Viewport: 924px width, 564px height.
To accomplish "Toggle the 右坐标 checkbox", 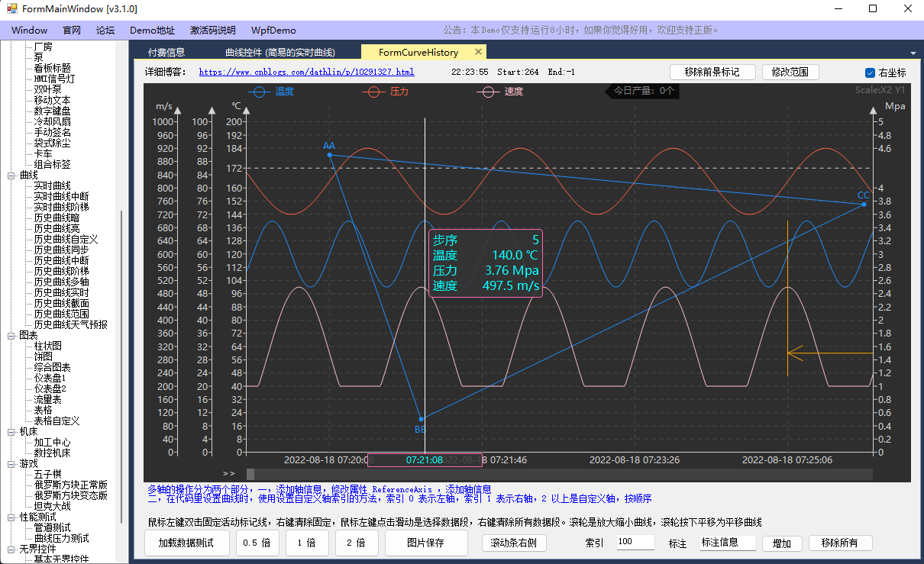I will tap(870, 73).
